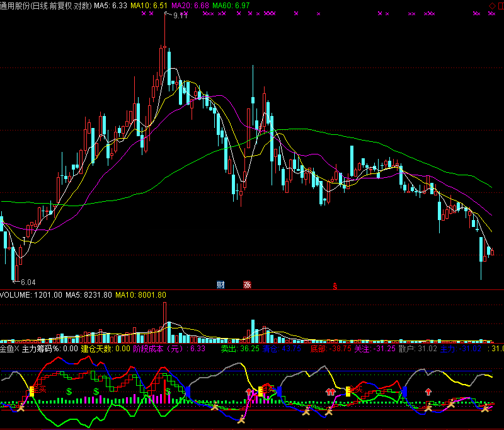The height and width of the screenshot is (430, 504).
Task: Click the MA60: 6.97 label
Action: click(231, 6)
